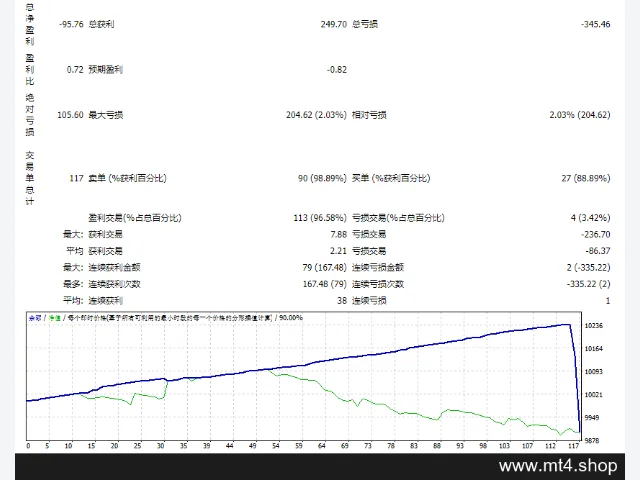Screen dimensions: 640x480
Task: Click the absolute drawdown value 105.60
Action: 70,115
